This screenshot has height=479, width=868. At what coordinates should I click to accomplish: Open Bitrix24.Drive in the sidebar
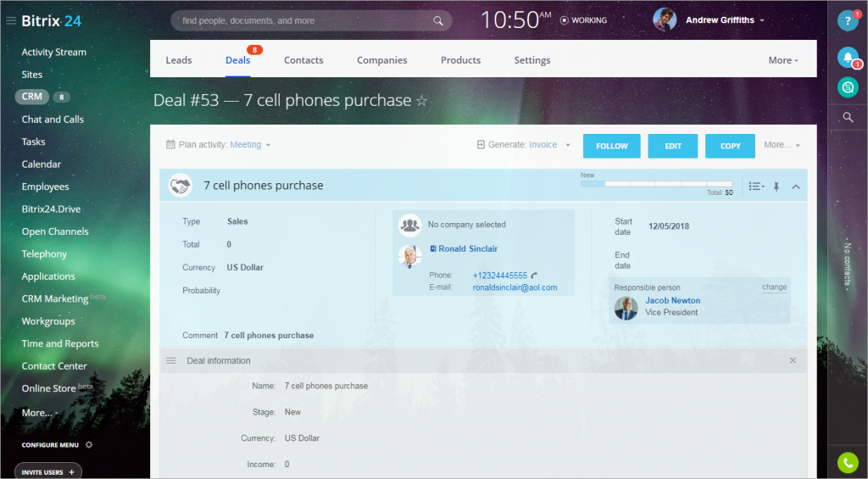pos(51,209)
